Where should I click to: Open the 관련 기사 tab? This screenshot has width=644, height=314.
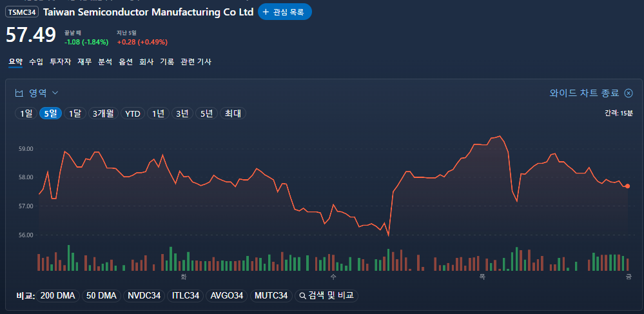click(x=196, y=62)
